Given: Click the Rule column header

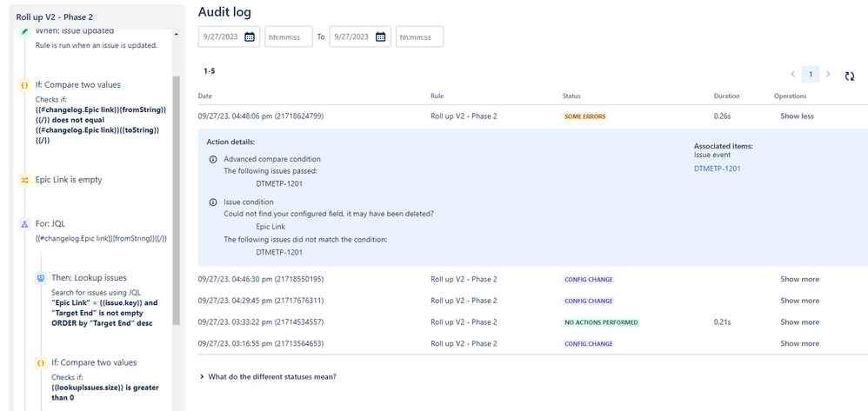Looking at the screenshot, I should click(x=437, y=96).
